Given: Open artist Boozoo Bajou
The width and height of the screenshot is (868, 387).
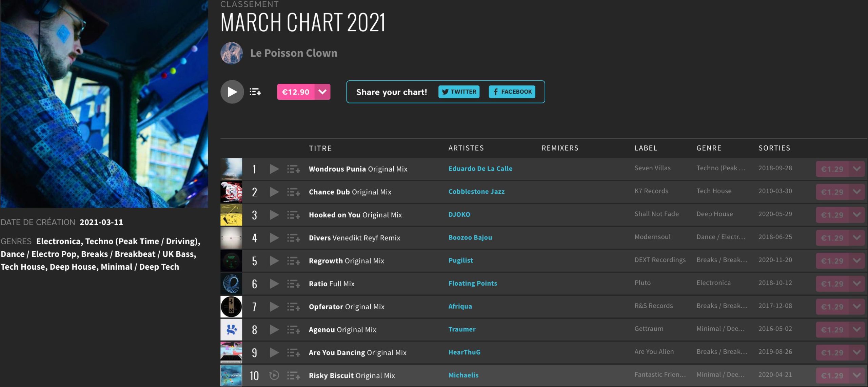Looking at the screenshot, I should pos(470,237).
